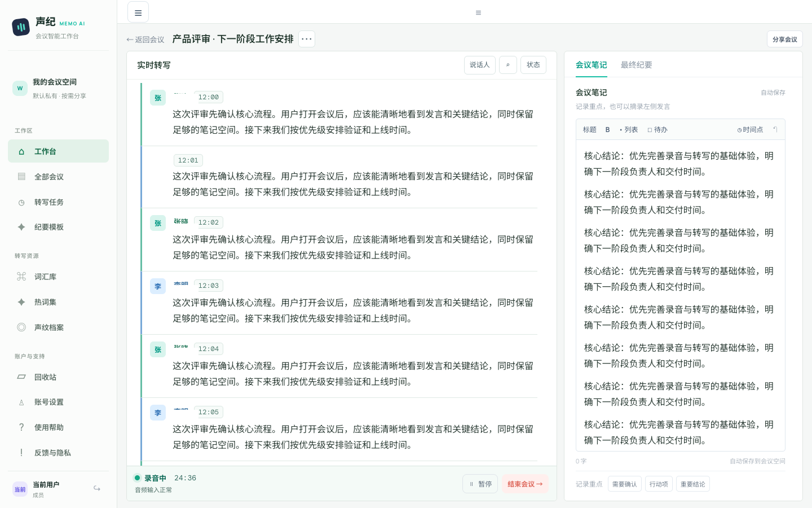Open the 状态 filter
This screenshot has height=508, width=812.
tap(533, 65)
